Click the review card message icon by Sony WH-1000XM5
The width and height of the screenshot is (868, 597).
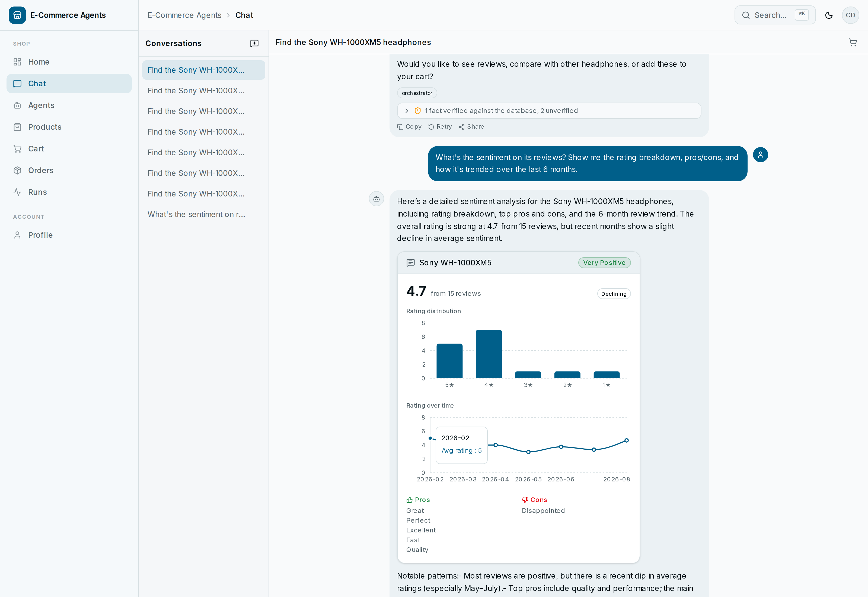[410, 263]
